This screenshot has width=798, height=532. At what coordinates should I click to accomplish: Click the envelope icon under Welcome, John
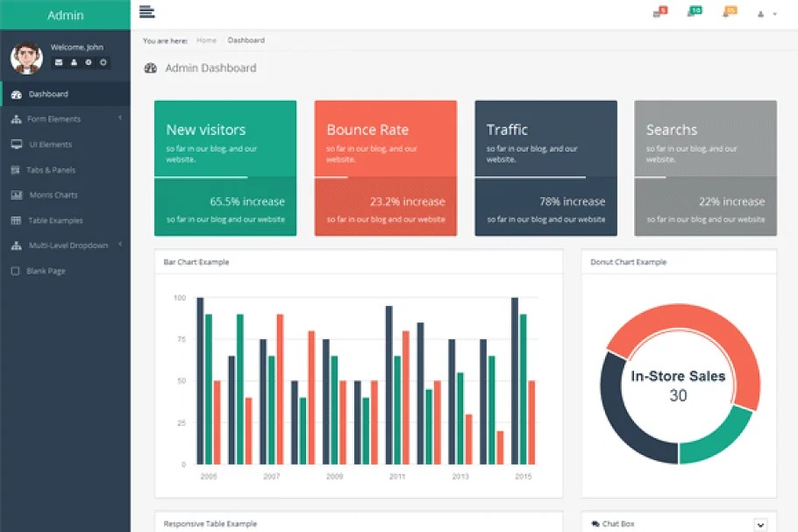(59, 62)
